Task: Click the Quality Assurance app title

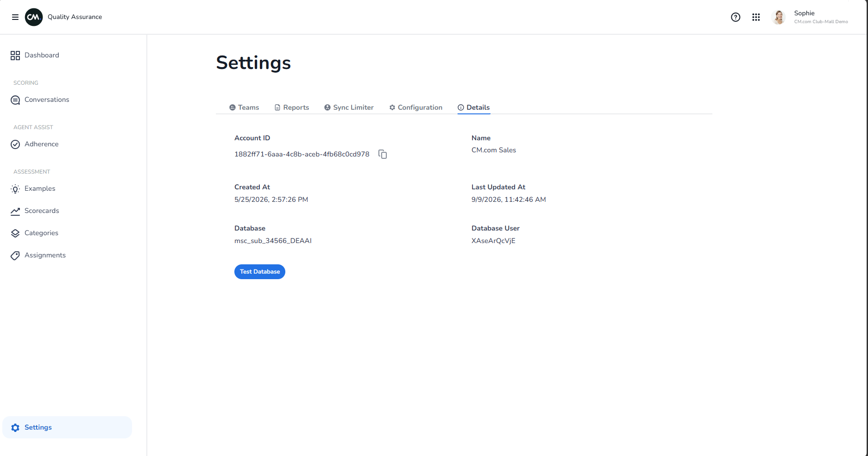Action: 75,17
